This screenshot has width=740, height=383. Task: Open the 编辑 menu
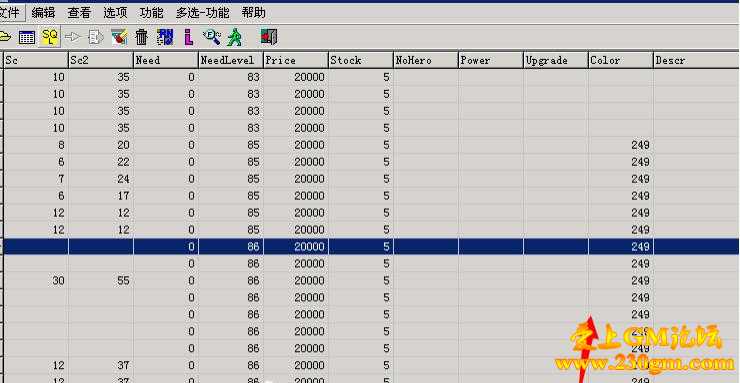pyautogui.click(x=43, y=13)
